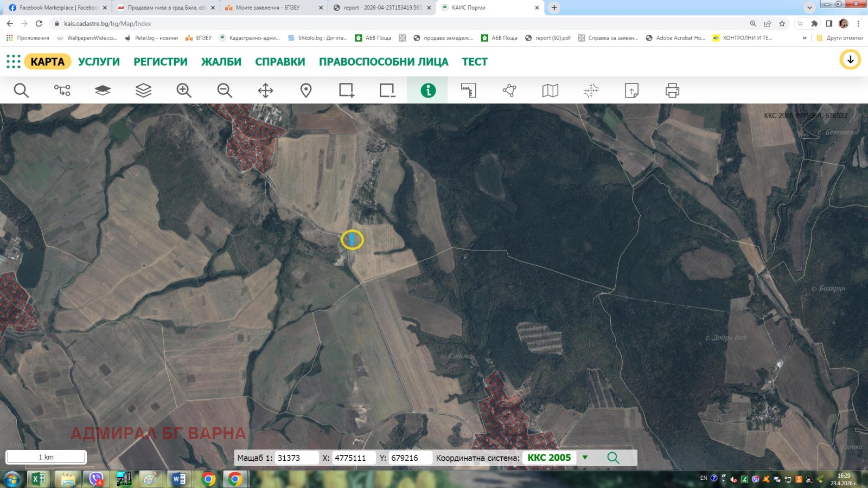
Task: Select the zoom out magnifier tool
Action: point(225,90)
